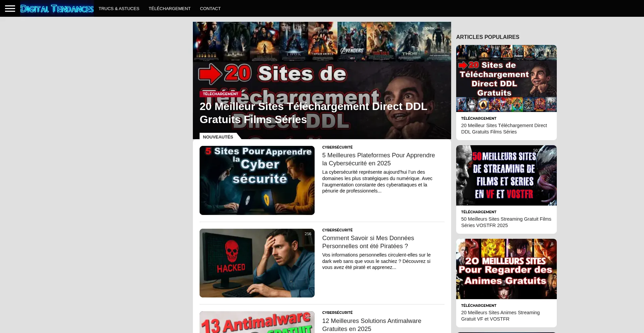Read '5 Meilleures Plateformes Pour Apprendre' article

378,159
